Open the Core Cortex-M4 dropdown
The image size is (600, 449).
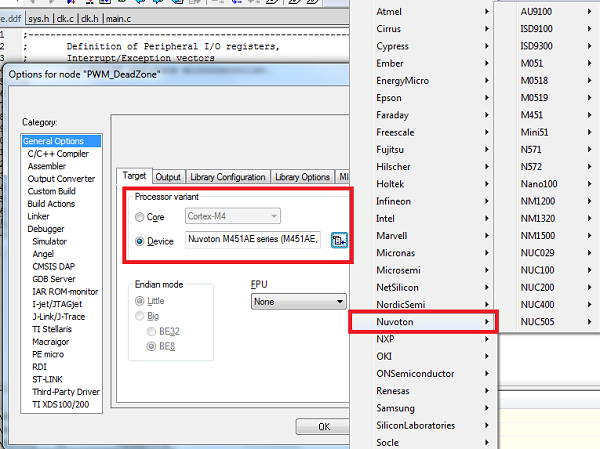(233, 216)
